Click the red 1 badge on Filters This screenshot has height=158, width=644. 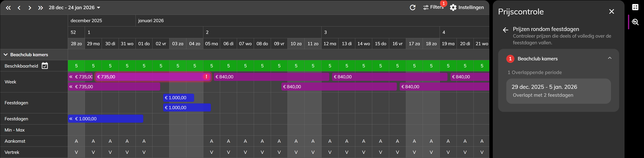coord(444,3)
